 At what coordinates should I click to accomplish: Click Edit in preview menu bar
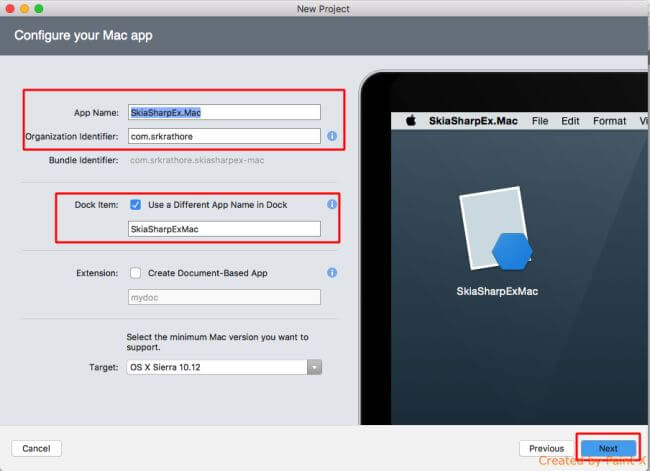tap(570, 121)
